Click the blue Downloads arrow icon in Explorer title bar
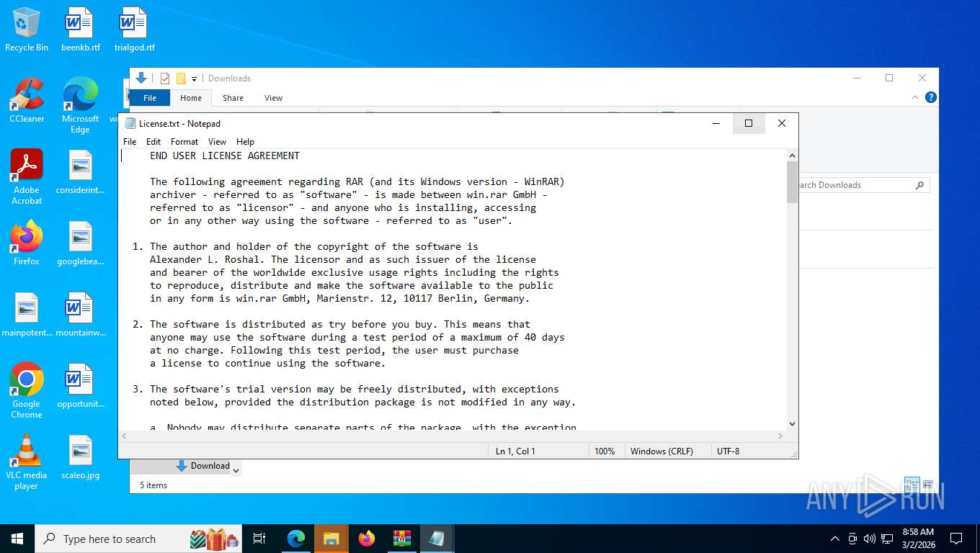The width and height of the screenshot is (980, 553). (x=141, y=78)
